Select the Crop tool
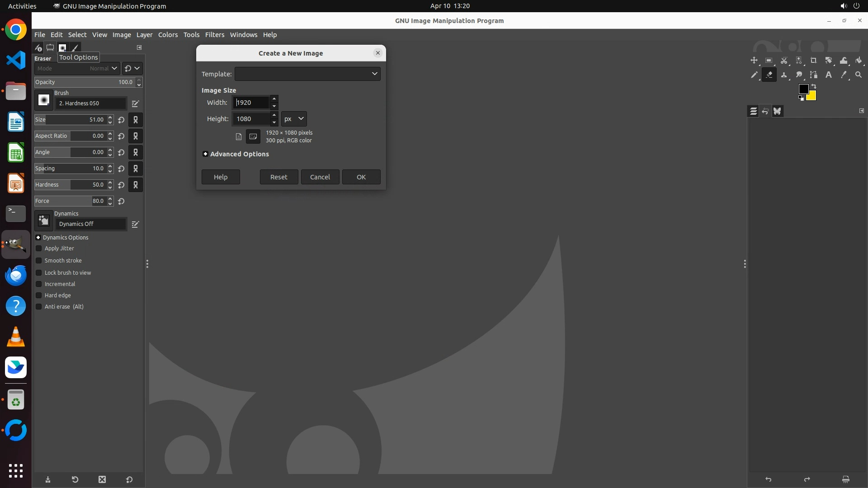The image size is (868, 488). coord(814,61)
